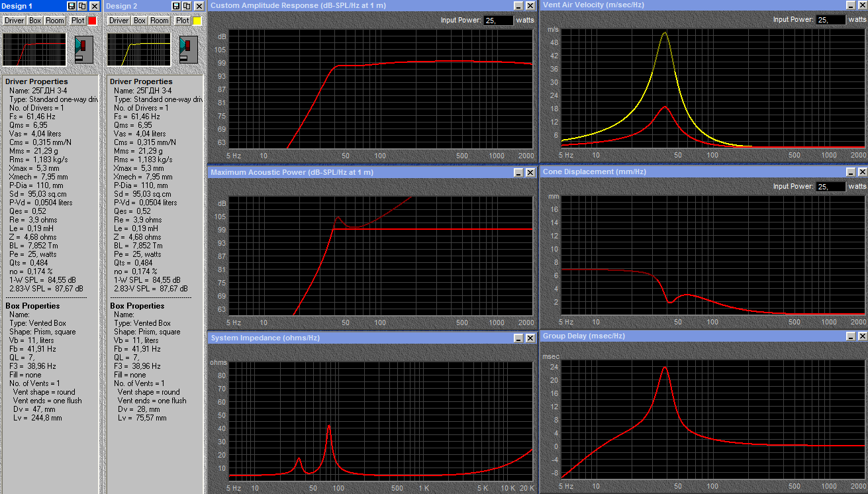868x494 pixels.
Task: Minimize the System Impedance graph window
Action: point(518,338)
